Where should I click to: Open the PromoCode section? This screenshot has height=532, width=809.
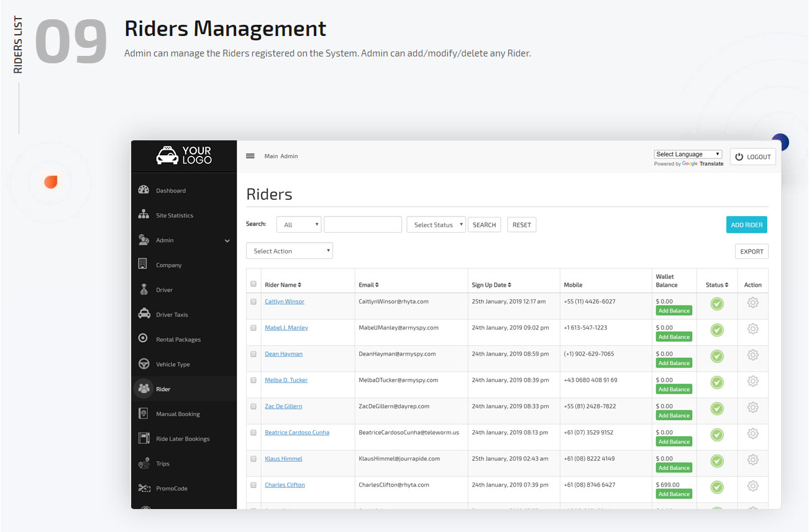pyautogui.click(x=176, y=488)
